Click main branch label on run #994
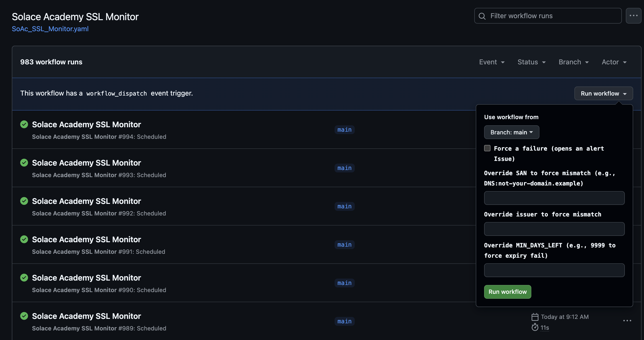Screen dimensions: 644x340 click(x=344, y=130)
